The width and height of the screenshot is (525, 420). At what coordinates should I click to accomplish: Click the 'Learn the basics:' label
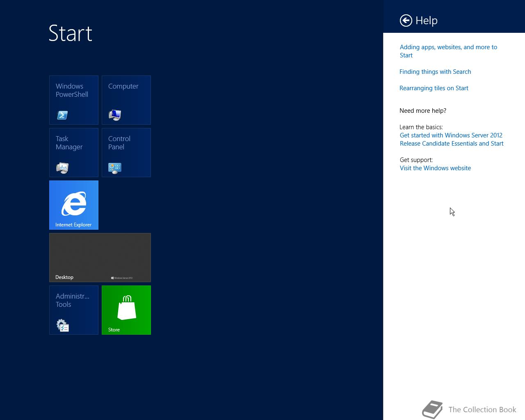[421, 127]
